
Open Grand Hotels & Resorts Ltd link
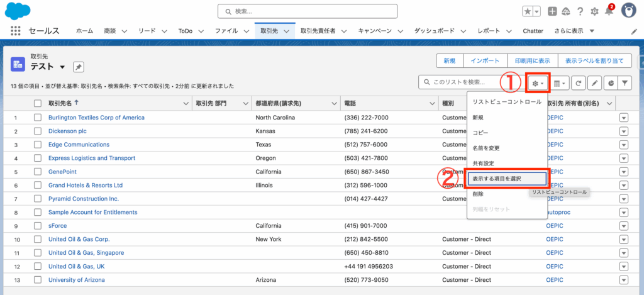(86, 186)
